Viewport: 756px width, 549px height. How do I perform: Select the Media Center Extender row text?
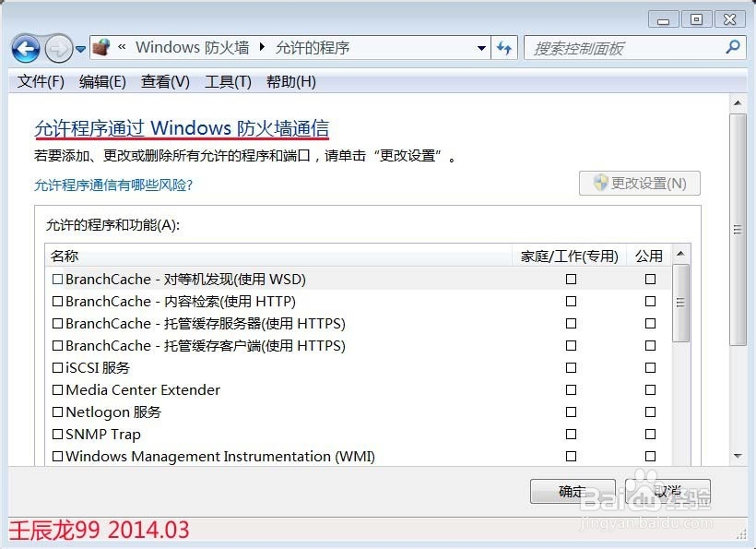pyautogui.click(x=143, y=389)
